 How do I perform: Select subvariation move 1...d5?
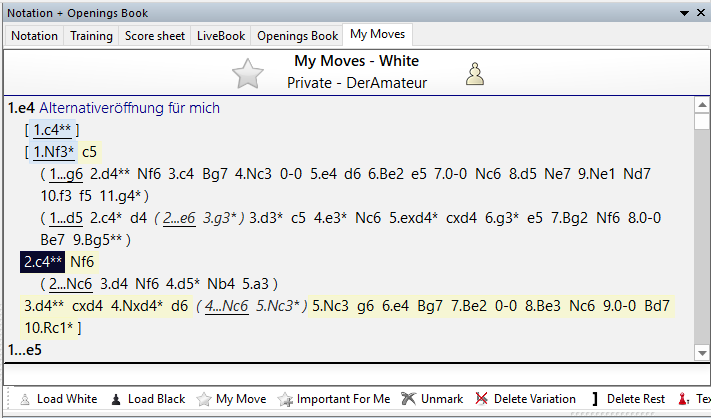pyautogui.click(x=66, y=218)
